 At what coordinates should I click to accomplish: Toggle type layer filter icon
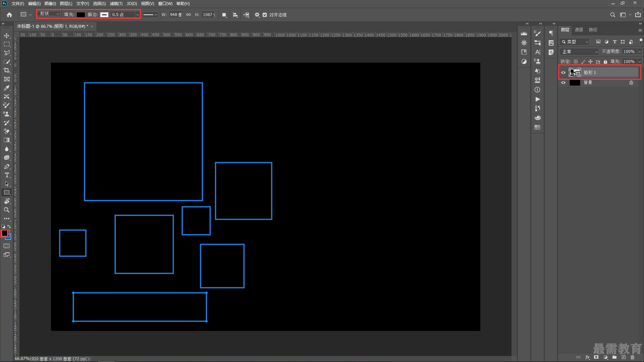tap(614, 42)
